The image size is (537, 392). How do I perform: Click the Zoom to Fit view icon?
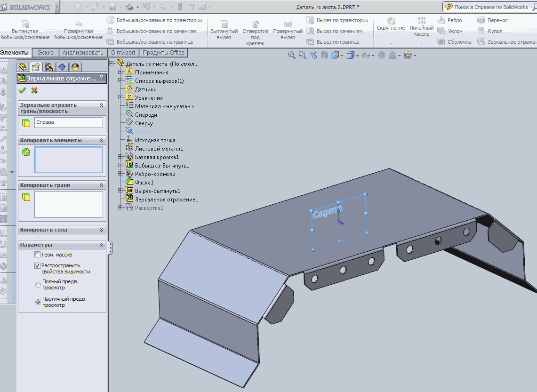[x=291, y=55]
